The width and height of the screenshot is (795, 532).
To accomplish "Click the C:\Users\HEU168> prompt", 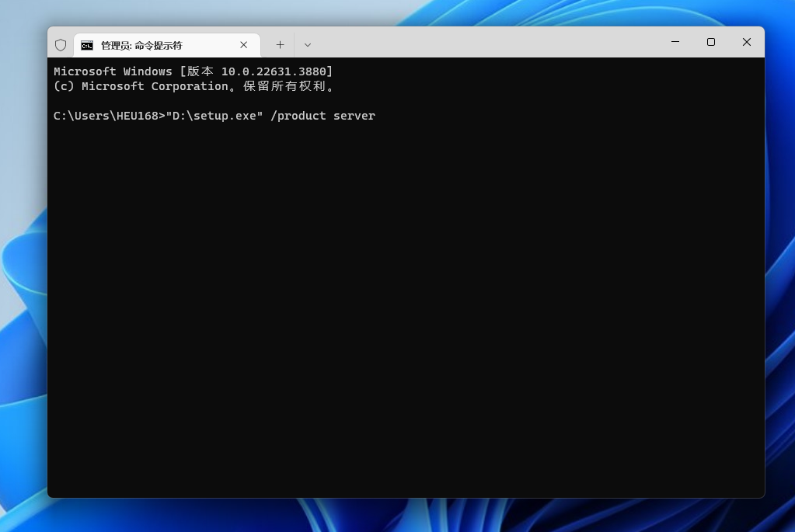I will tap(109, 116).
